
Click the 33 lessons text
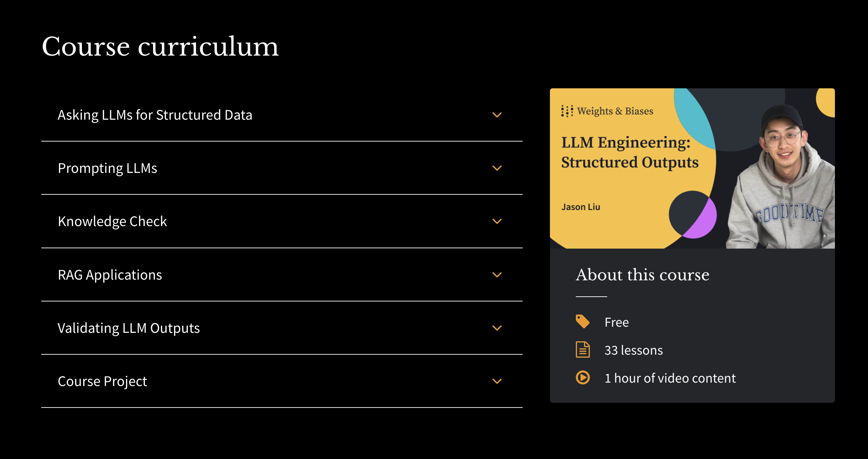(633, 350)
